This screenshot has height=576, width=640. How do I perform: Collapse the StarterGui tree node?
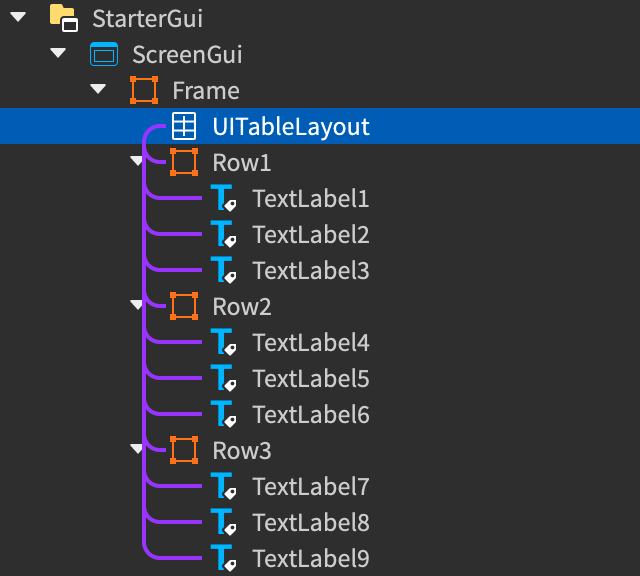(x=18, y=17)
